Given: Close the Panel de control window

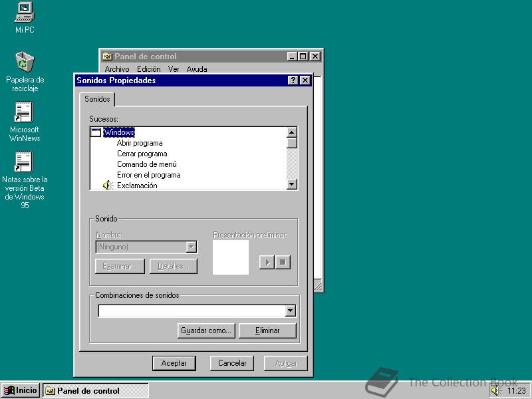Looking at the screenshot, I should pos(315,57).
